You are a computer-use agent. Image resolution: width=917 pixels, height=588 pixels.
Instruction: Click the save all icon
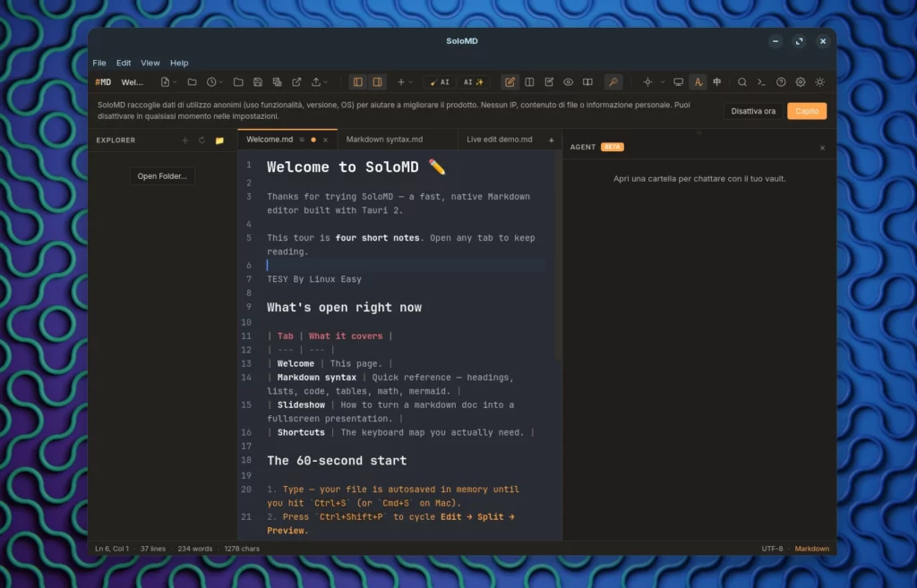[x=278, y=82]
